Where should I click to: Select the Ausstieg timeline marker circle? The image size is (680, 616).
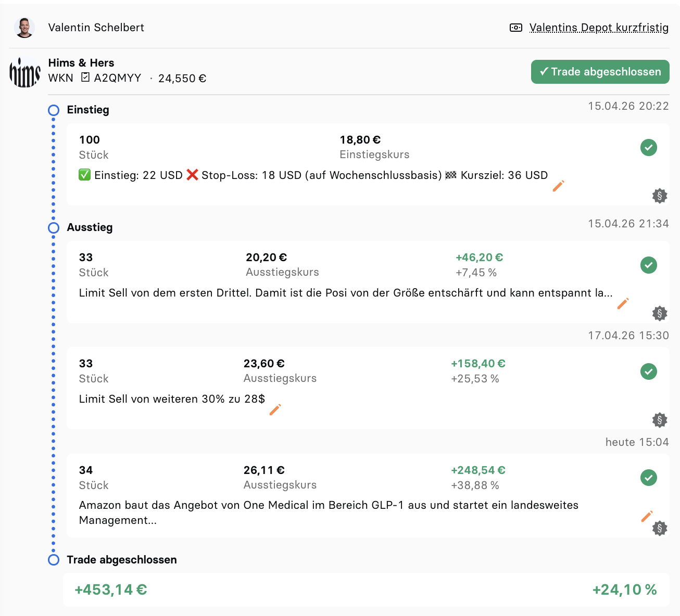pyautogui.click(x=54, y=228)
